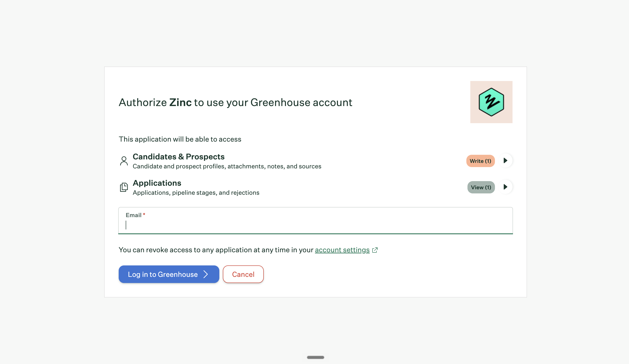Click the Zinc hexagon logo
This screenshot has height=364, width=629.
point(491,102)
